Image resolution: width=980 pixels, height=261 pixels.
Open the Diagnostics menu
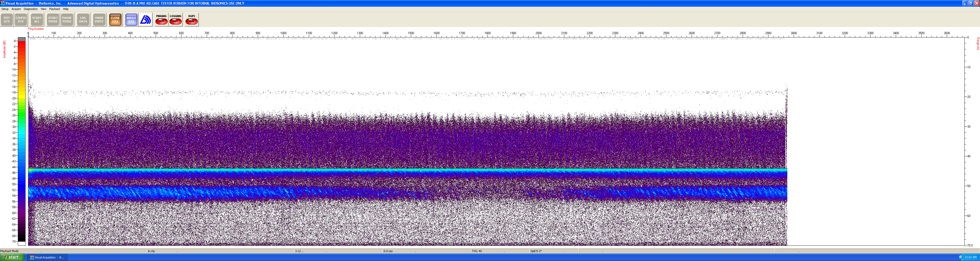30,9
